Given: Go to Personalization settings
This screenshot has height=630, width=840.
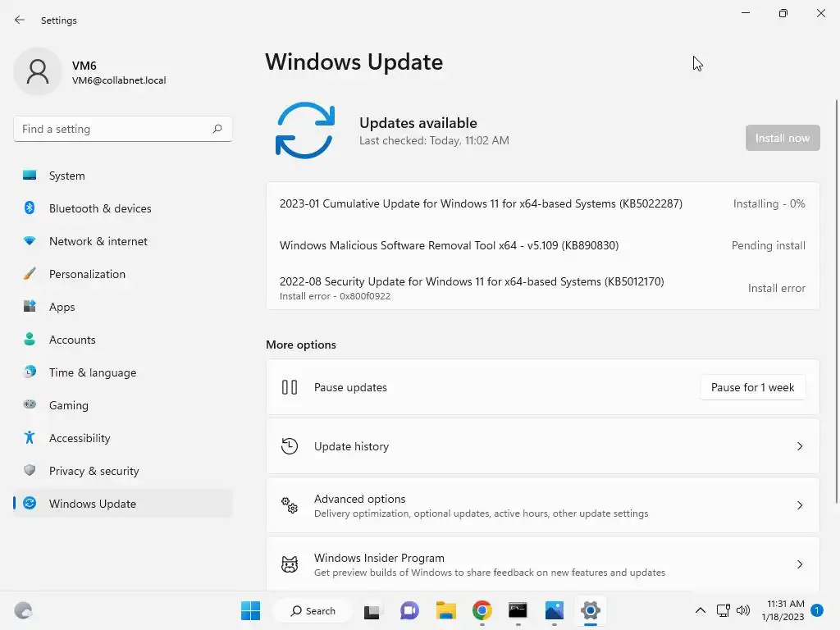Looking at the screenshot, I should click(123, 274).
